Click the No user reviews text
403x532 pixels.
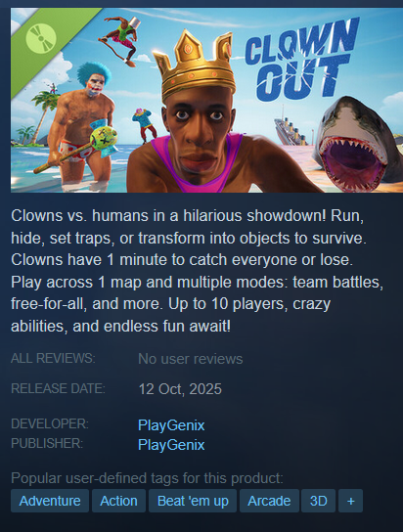[x=191, y=359]
